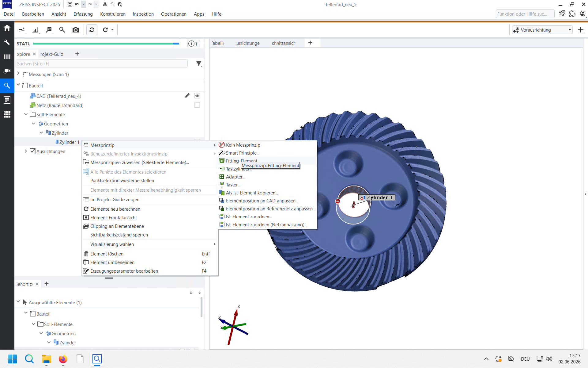Select Smart Principle... entry
The width and height of the screenshot is (588, 368).
[x=267, y=153]
